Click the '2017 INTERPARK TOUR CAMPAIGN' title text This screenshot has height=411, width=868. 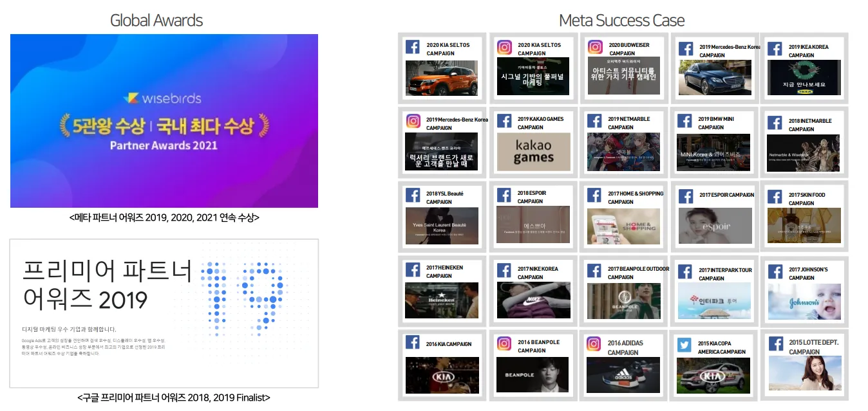[725, 274]
